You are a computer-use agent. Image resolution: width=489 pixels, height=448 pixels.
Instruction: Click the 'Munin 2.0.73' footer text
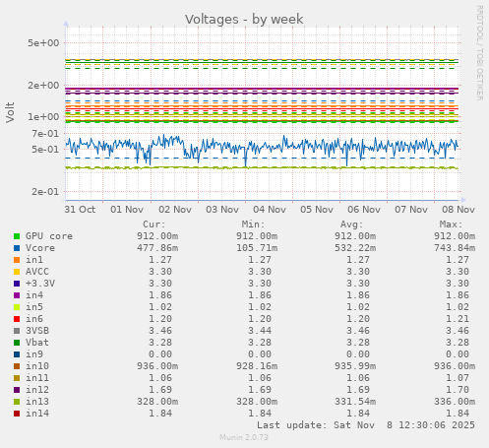[244, 437]
